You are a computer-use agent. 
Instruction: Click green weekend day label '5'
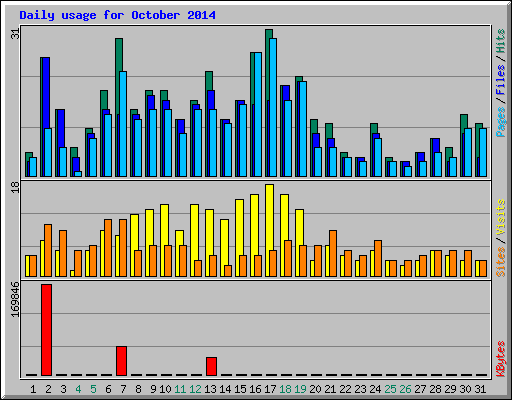(93, 389)
